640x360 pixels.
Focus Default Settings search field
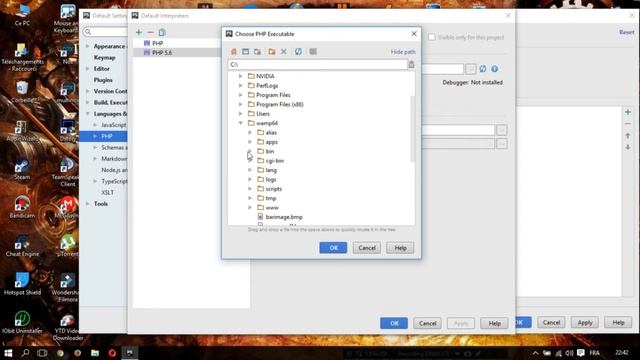(105, 31)
